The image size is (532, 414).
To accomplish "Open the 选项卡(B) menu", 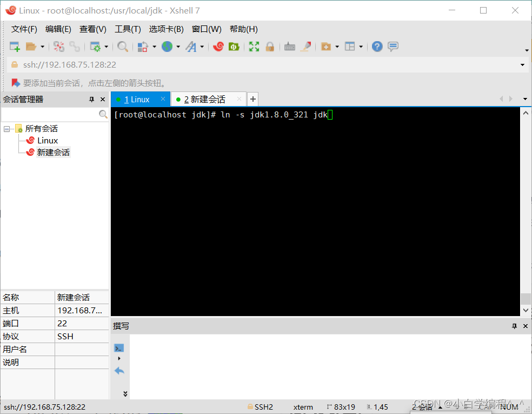I will (167, 29).
